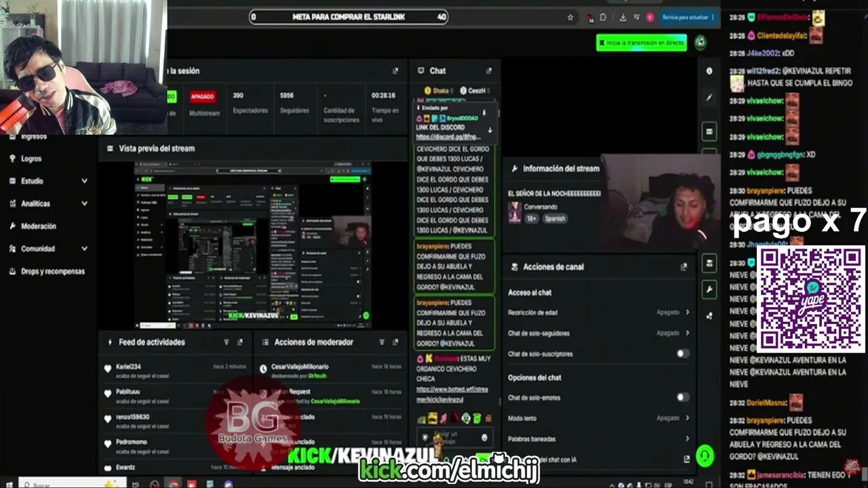
Task: Click the wrench icon on right toolbar
Action: (709, 290)
